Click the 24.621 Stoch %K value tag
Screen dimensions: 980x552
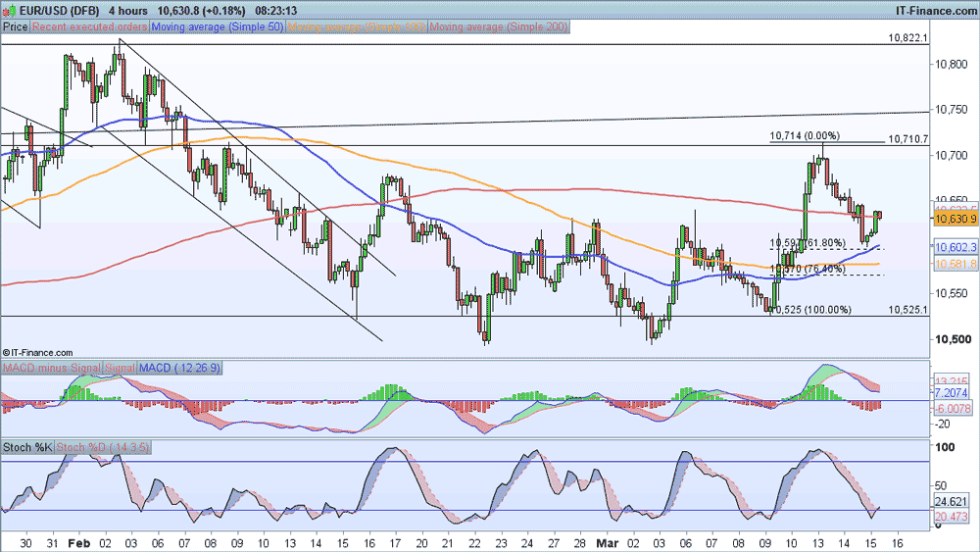pyautogui.click(x=952, y=501)
